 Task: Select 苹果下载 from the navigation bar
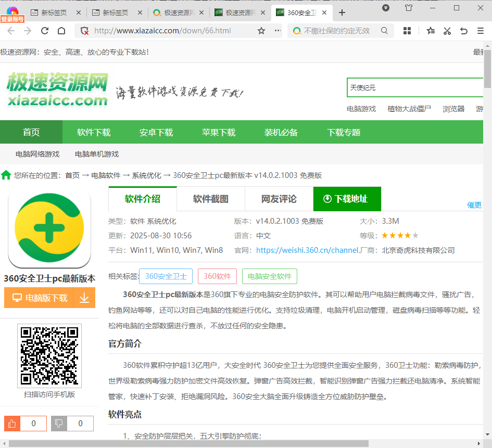tap(219, 132)
